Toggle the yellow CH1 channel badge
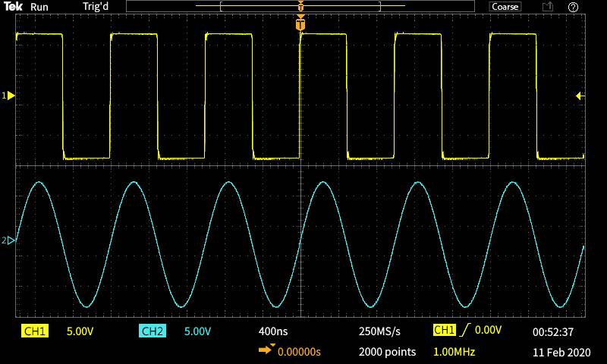This screenshot has height=364, width=607. click(36, 331)
